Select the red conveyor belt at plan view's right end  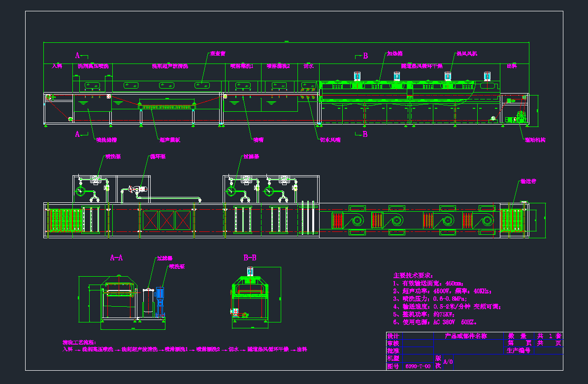click(x=512, y=220)
